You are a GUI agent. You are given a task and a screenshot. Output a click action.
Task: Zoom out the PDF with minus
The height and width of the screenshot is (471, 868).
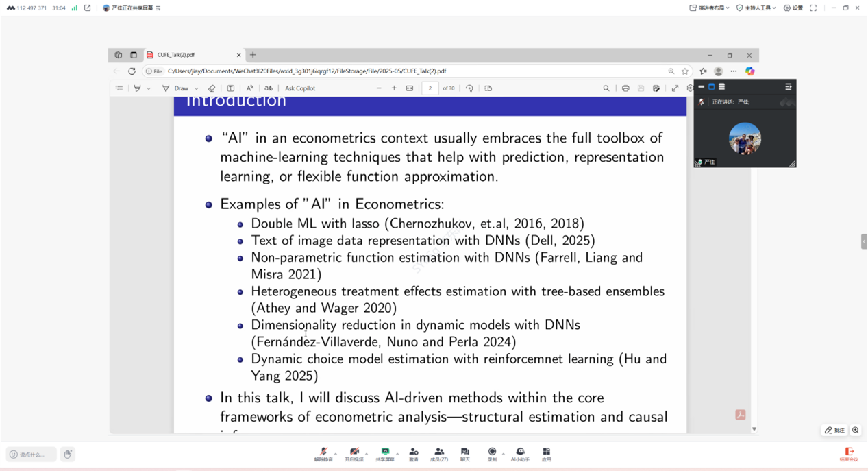tap(379, 88)
